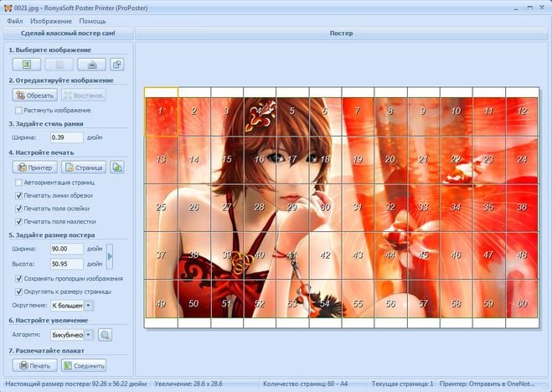The image size is (552, 392).
Task: Toggle Автоориентация страниц checkbox
Action: point(19,182)
